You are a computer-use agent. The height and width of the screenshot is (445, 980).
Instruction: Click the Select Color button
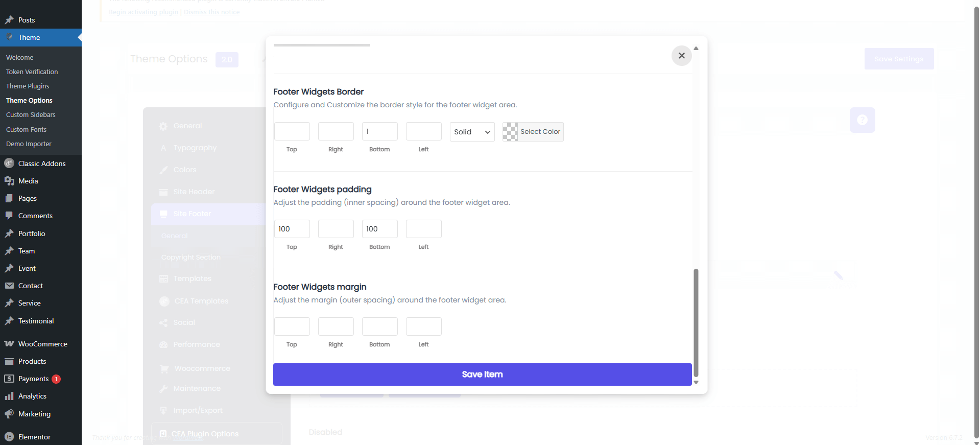click(540, 132)
